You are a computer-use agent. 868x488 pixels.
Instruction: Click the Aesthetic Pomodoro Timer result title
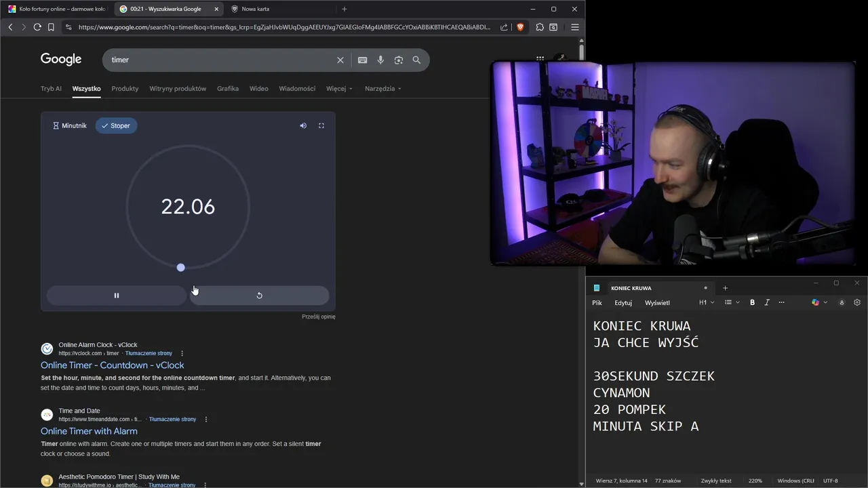tap(119, 477)
